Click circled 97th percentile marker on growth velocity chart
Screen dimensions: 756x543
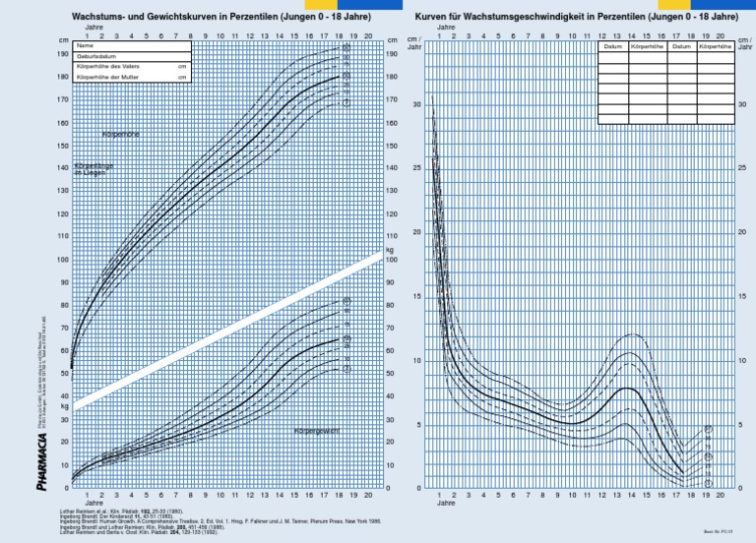708,430
